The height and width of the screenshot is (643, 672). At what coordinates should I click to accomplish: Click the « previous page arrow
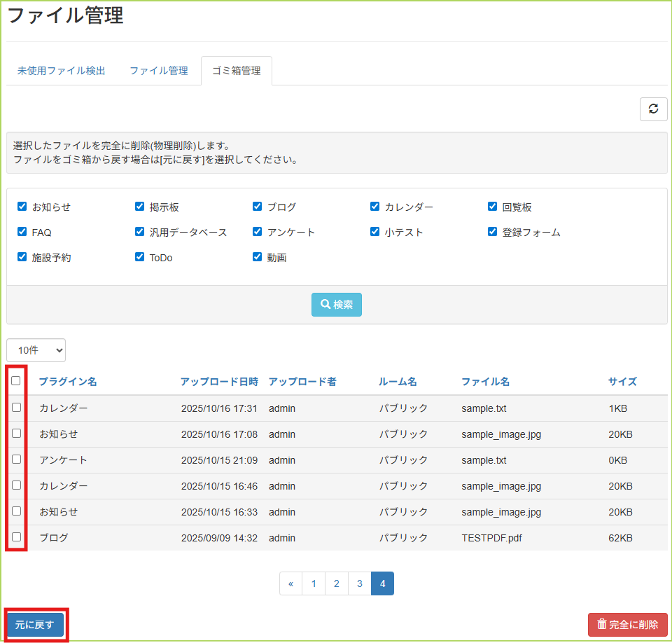click(x=290, y=583)
